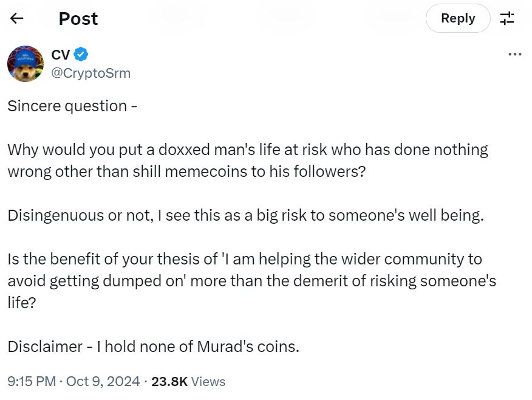Click the CV display name
The height and width of the screenshot is (400, 532).
[60, 55]
